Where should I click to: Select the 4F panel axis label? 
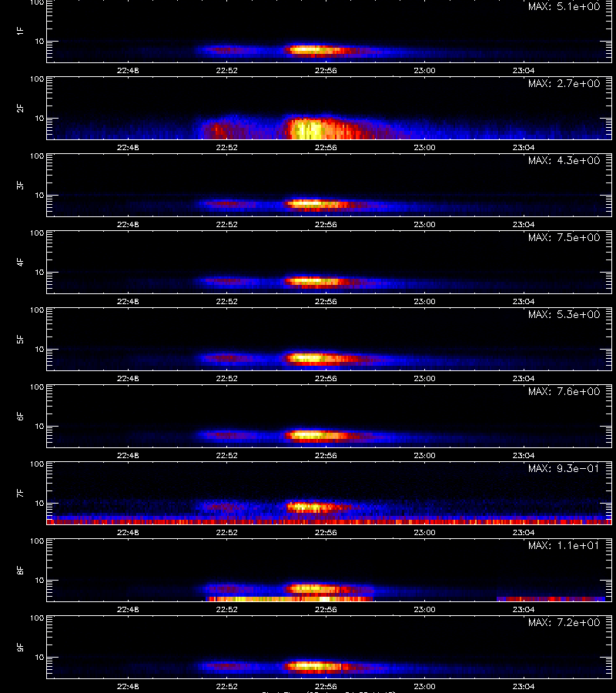20,262
